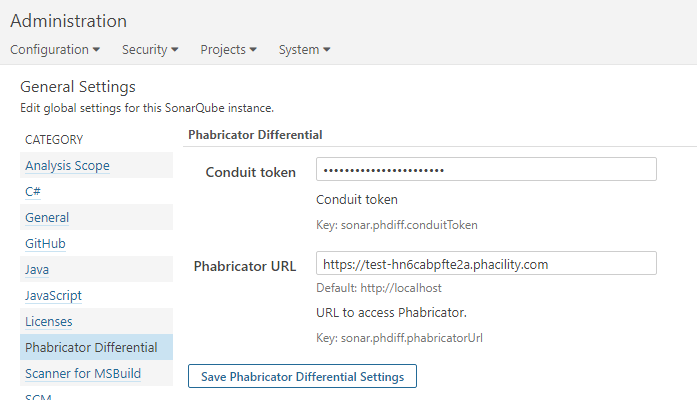
Task: Open the Configuration dropdown menu
Action: click(55, 49)
